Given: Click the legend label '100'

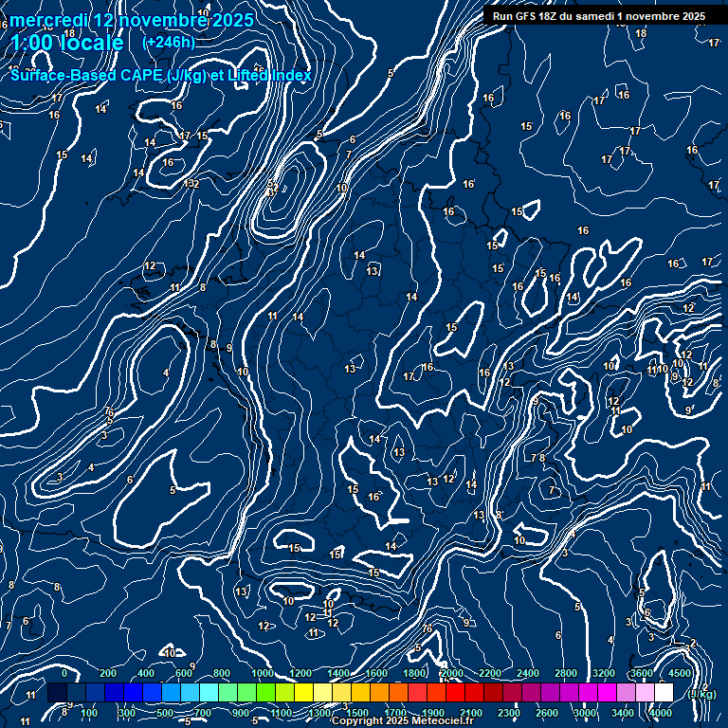Looking at the screenshot, I should [x=89, y=713].
